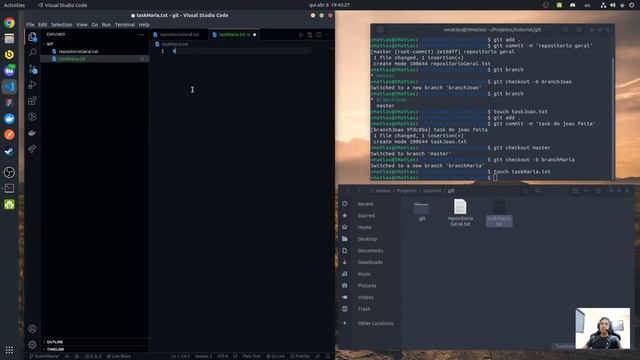The height and width of the screenshot is (360, 640).
Task: Open the Files window hamburger menu
Action: pyautogui.click(x=598, y=191)
